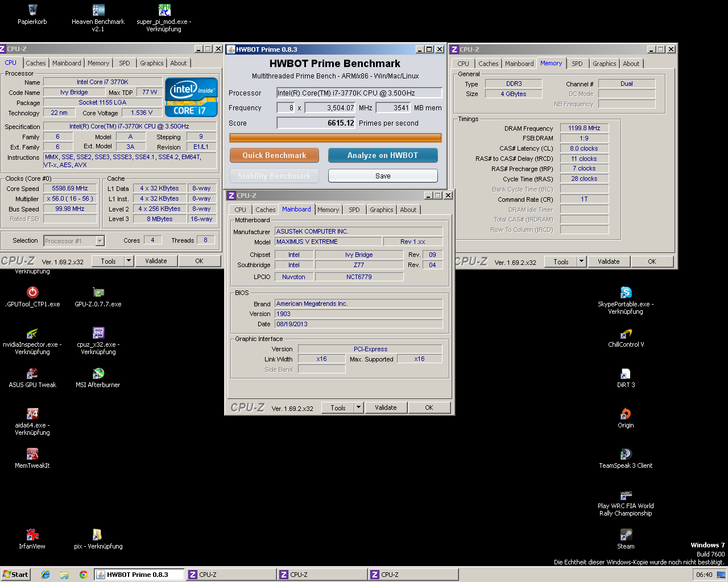The width and height of the screenshot is (728, 582).
Task: Click Core Voltage value 1.536 V
Action: [142, 113]
